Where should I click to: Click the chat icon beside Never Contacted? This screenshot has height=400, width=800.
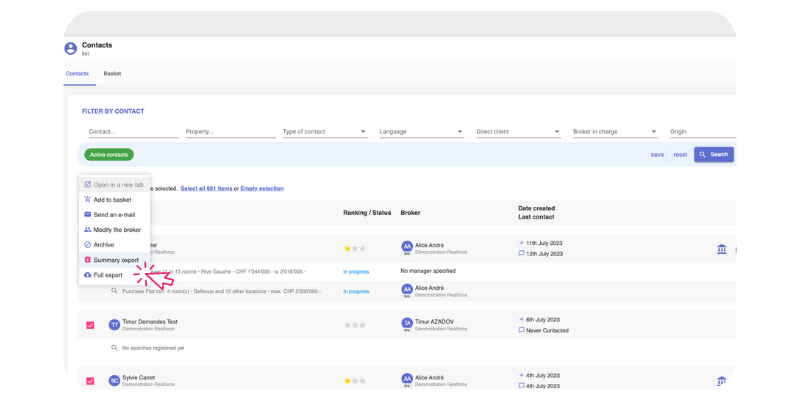pyautogui.click(x=521, y=330)
